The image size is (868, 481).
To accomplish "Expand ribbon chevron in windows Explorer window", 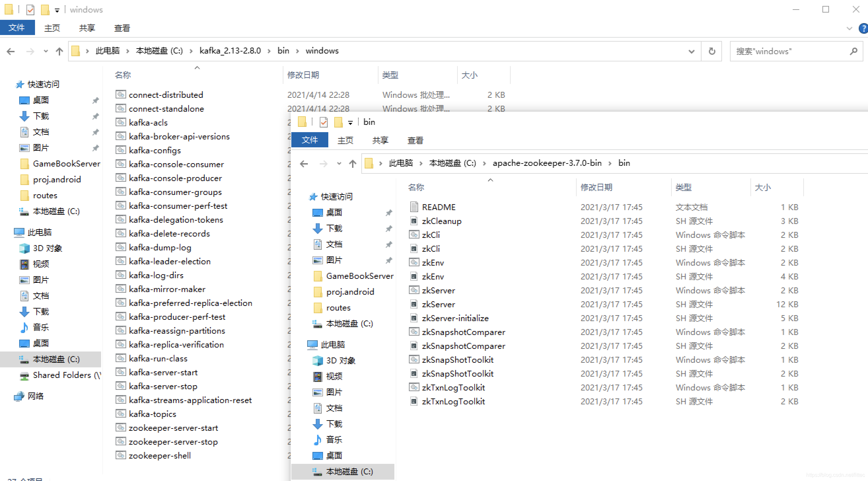I will point(850,28).
